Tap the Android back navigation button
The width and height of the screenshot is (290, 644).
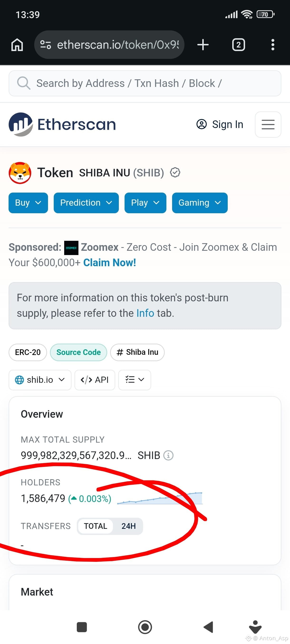click(x=208, y=627)
